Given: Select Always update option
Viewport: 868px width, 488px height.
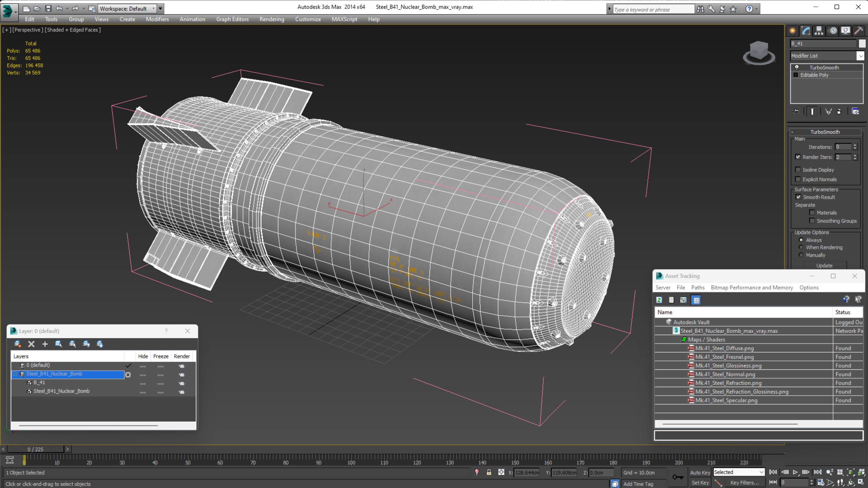Looking at the screenshot, I should tap(801, 240).
